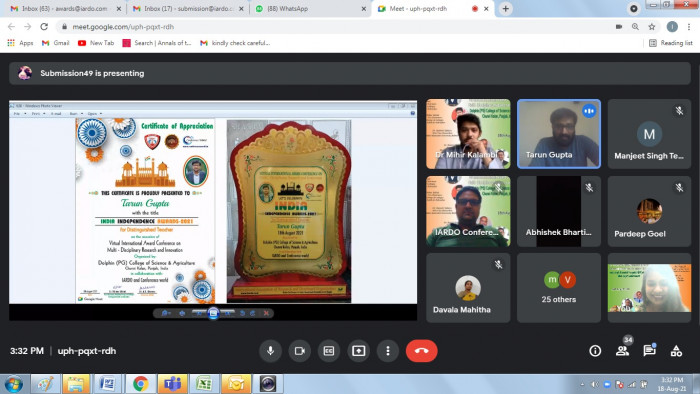The width and height of the screenshot is (700, 394).
Task: Open the Gmail bookmark
Action: 56,43
